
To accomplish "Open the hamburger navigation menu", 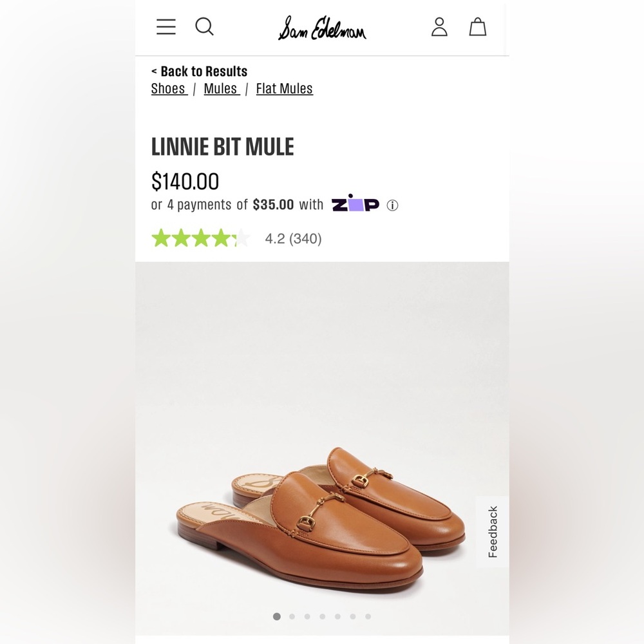I will click(x=166, y=27).
